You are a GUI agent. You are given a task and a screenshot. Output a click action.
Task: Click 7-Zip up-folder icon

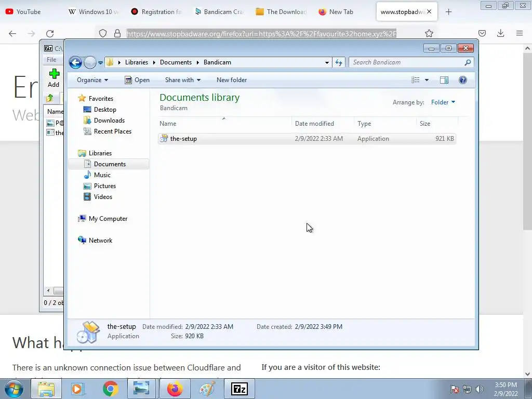point(50,98)
